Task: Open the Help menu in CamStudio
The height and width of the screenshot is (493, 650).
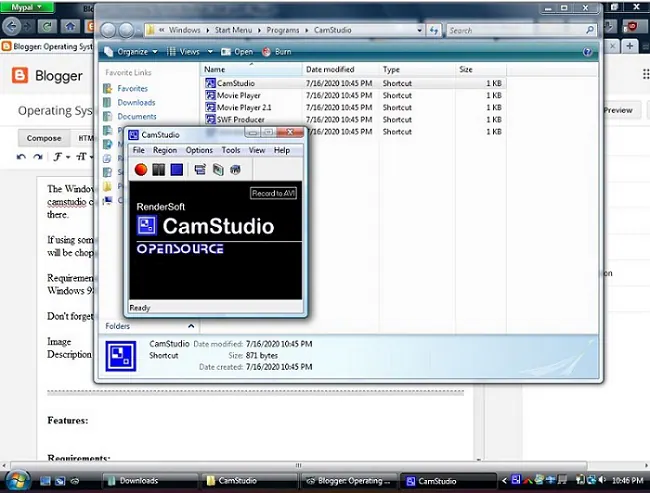Action: point(281,150)
